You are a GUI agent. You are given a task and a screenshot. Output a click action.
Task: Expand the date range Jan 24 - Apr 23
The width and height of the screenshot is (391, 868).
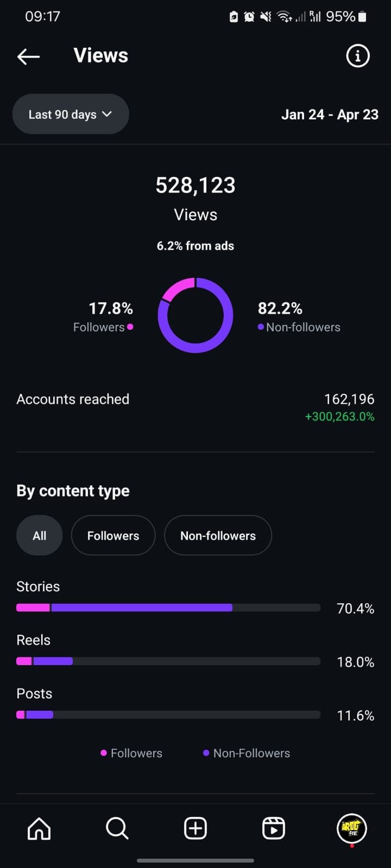click(x=330, y=114)
